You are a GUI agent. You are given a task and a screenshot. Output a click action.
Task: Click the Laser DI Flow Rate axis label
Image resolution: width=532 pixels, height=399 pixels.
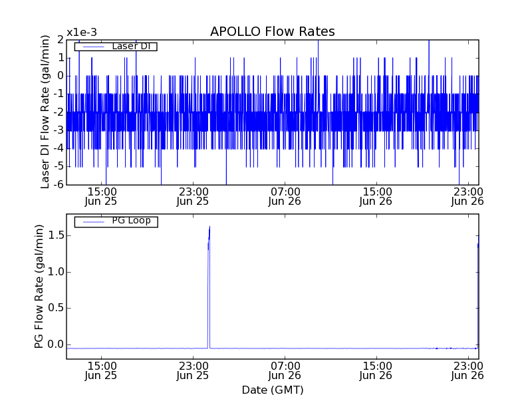pos(45,112)
